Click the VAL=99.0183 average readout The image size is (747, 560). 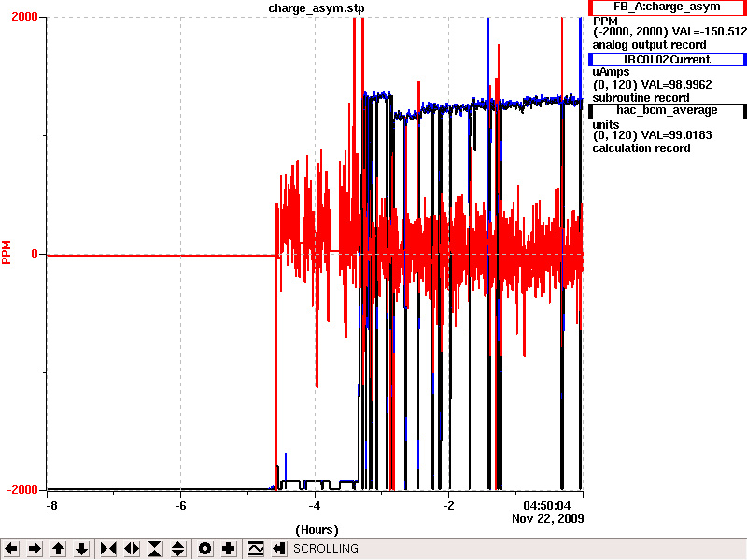676,135
